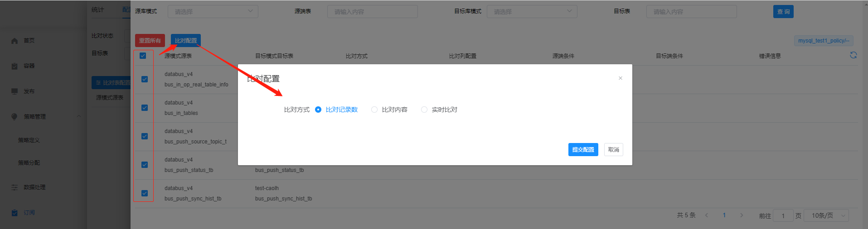
Task: Collapse the 策略管理 menu chevron
Action: coord(79,117)
